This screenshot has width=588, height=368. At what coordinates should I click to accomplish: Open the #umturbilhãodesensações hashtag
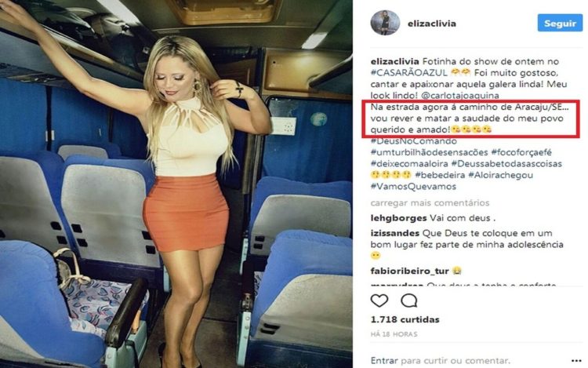coord(429,152)
